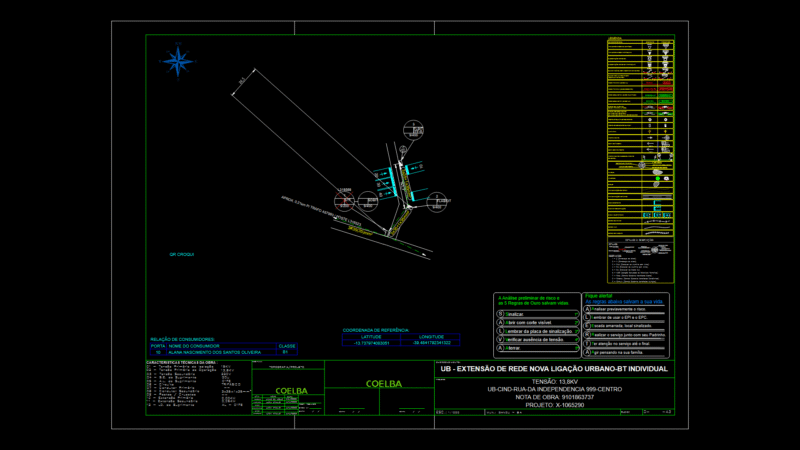
Task: Click the blue compass rose symbol
Action: pos(178,61)
